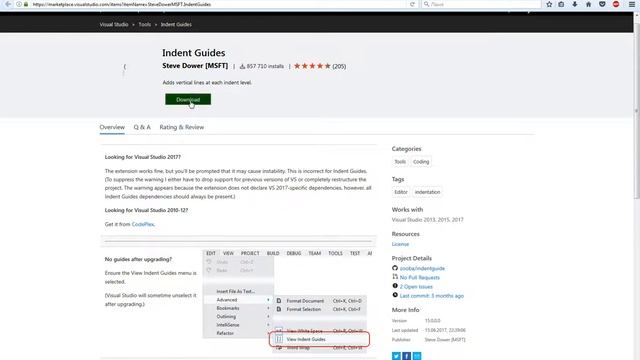Open the Pocket icon in browser toolbar
640x360 pixels.
[x=602, y=4]
